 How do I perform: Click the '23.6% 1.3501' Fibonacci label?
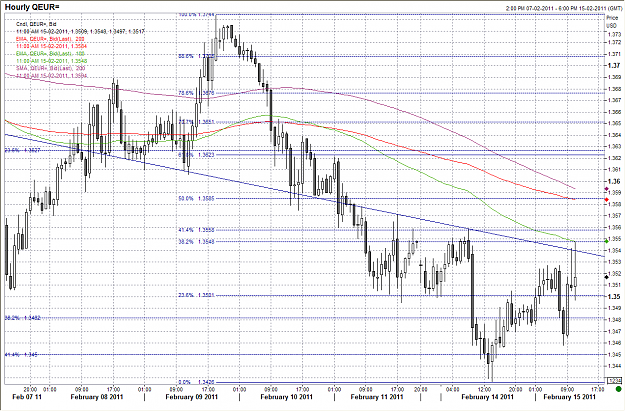[196, 295]
